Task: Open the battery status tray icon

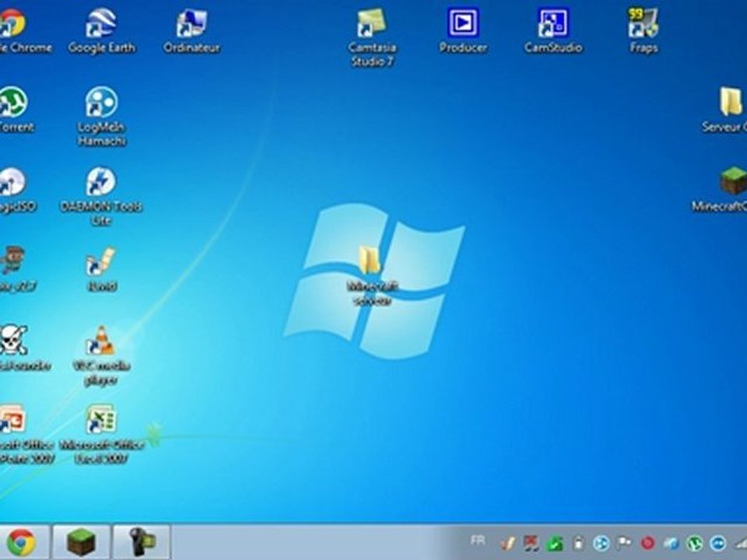Action: pos(578,543)
